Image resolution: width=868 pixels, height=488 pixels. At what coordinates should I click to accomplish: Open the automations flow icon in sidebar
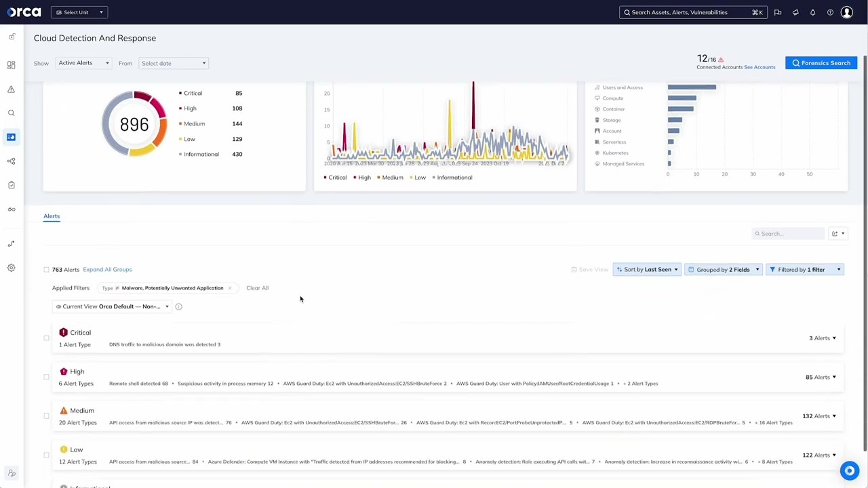pos(12,244)
